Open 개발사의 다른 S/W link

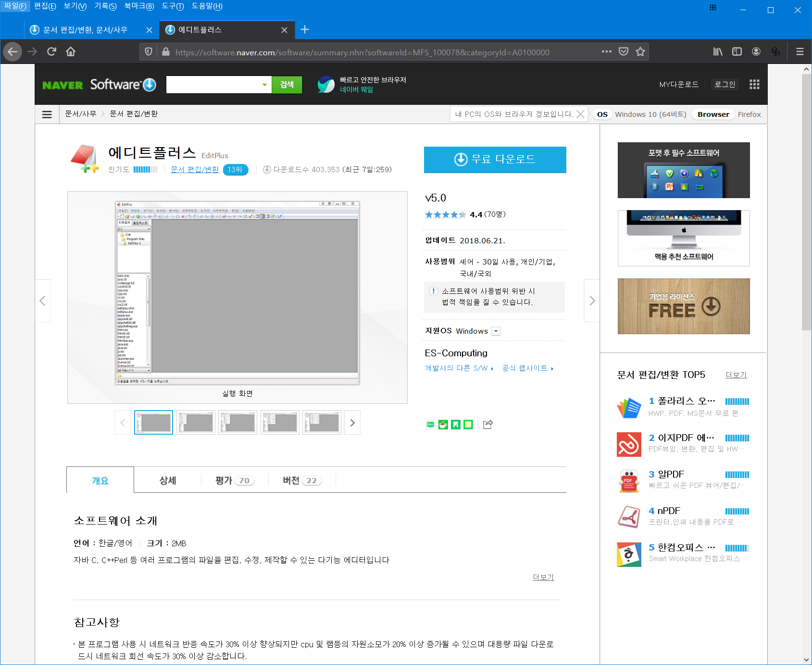(459, 368)
